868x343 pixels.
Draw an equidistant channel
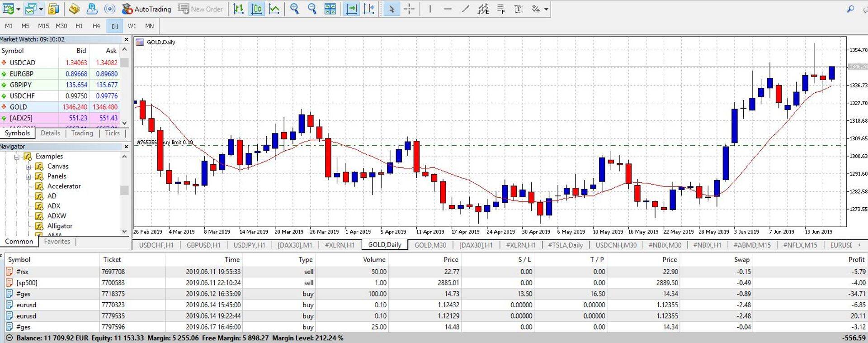pyautogui.click(x=483, y=9)
